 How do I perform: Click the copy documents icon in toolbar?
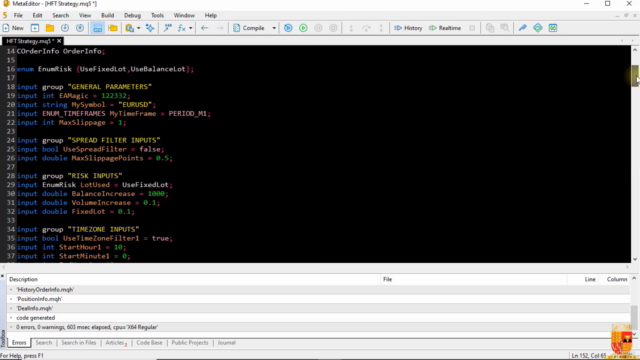490,28
